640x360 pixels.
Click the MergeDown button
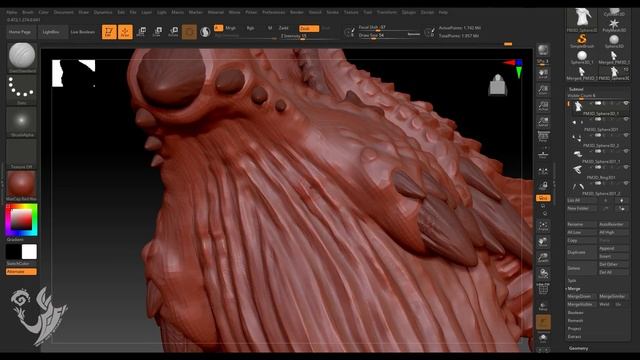[x=581, y=296]
